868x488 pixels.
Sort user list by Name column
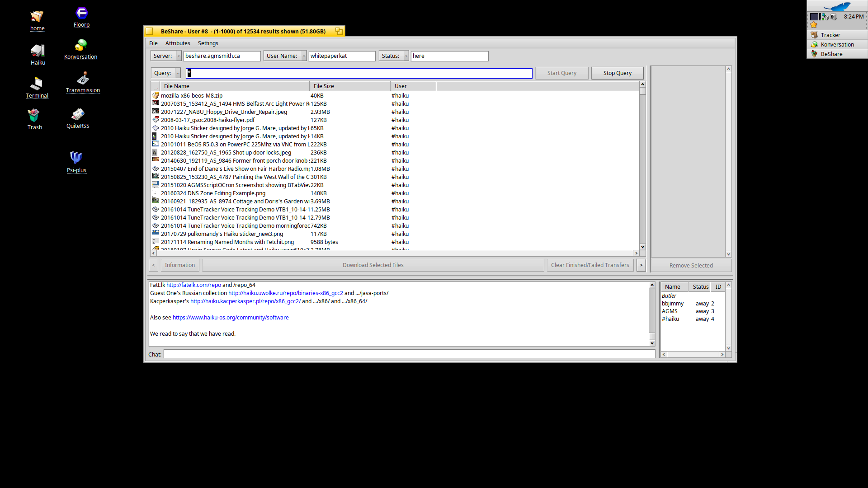coord(675,287)
